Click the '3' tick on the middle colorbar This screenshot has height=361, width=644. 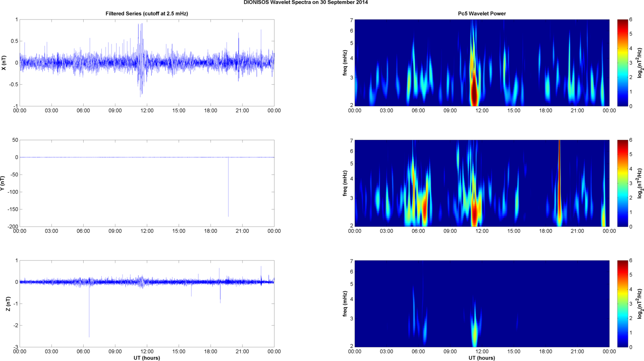[630, 183]
